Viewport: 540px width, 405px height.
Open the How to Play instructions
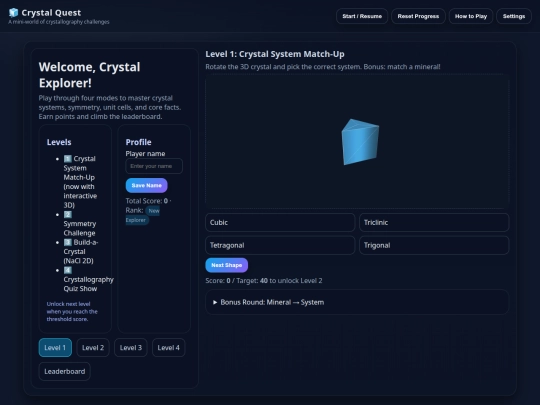point(471,16)
